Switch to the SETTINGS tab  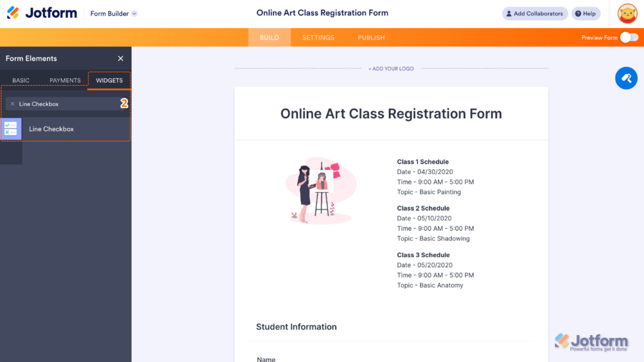318,38
